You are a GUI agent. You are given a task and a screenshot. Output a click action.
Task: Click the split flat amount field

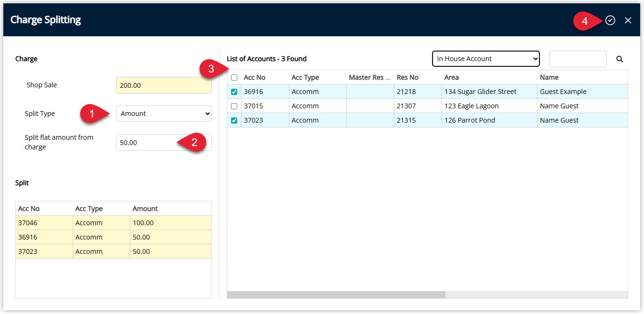pos(164,142)
